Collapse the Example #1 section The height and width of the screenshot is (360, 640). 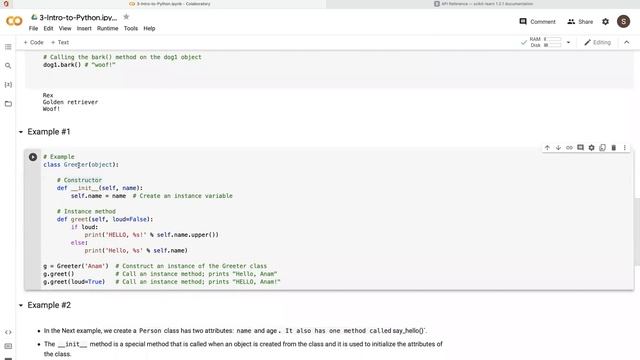coord(21,132)
